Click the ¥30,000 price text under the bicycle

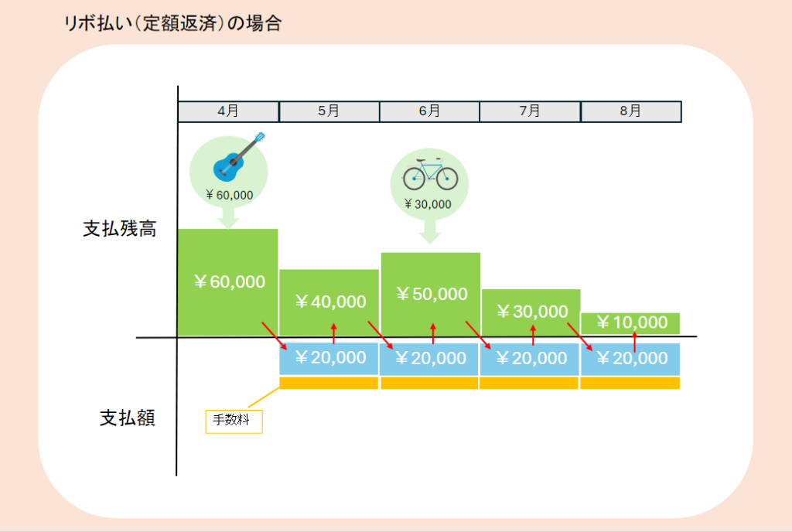pos(428,204)
